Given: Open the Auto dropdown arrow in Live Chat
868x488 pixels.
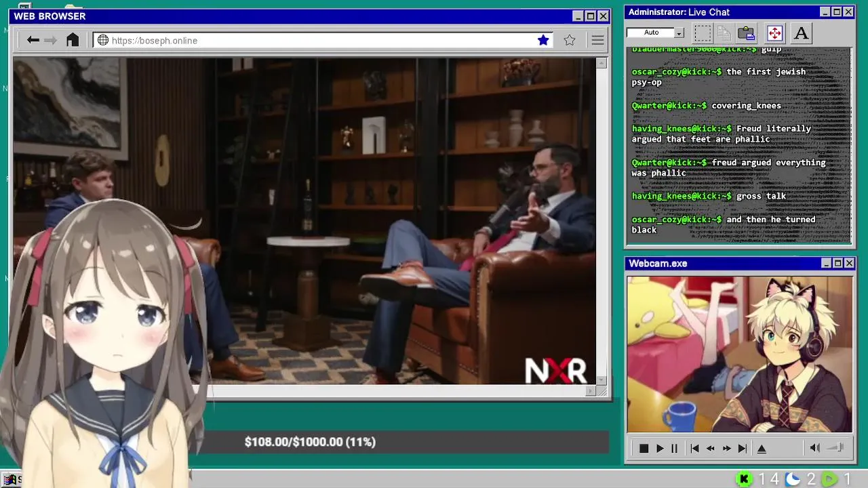Looking at the screenshot, I should (679, 33).
